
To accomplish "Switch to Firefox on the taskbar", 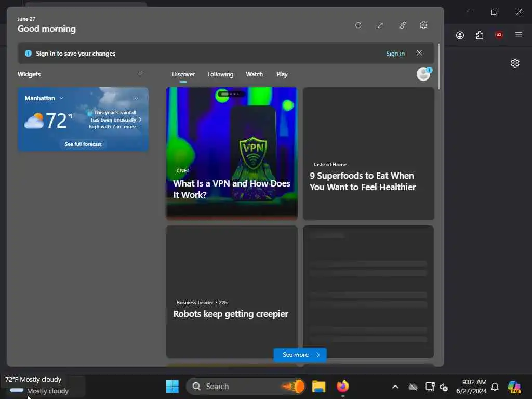I will (x=343, y=387).
